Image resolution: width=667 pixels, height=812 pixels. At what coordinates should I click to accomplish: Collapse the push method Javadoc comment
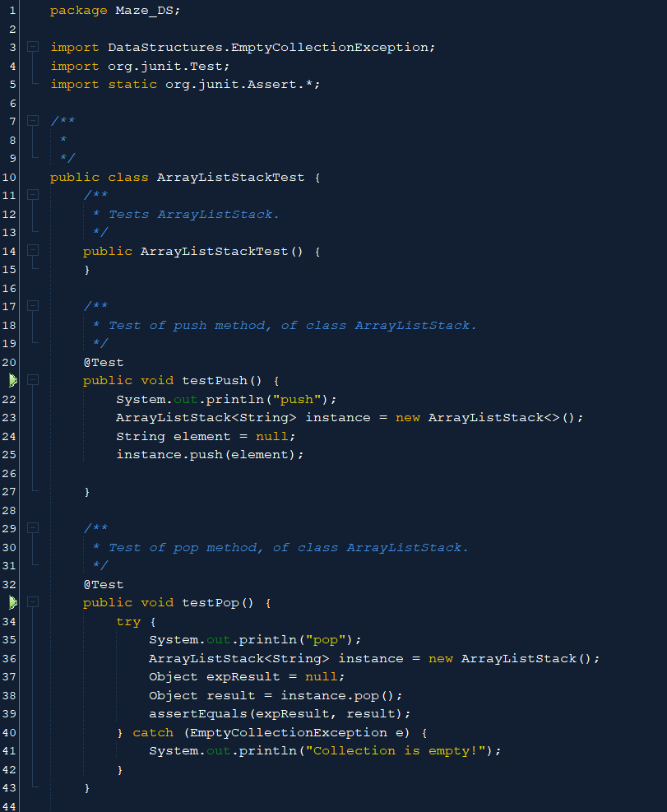pos(31,306)
